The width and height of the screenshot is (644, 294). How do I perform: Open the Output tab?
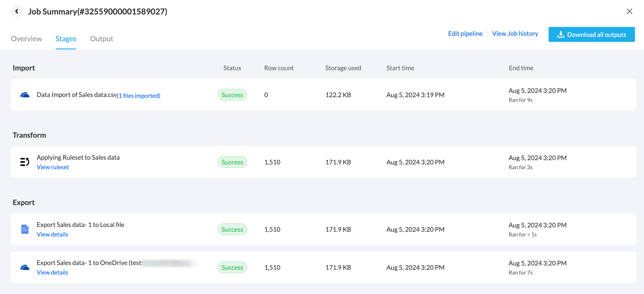click(102, 39)
